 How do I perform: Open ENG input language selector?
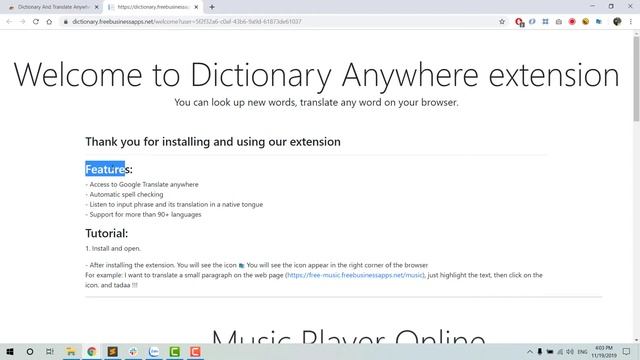[x=582, y=351]
